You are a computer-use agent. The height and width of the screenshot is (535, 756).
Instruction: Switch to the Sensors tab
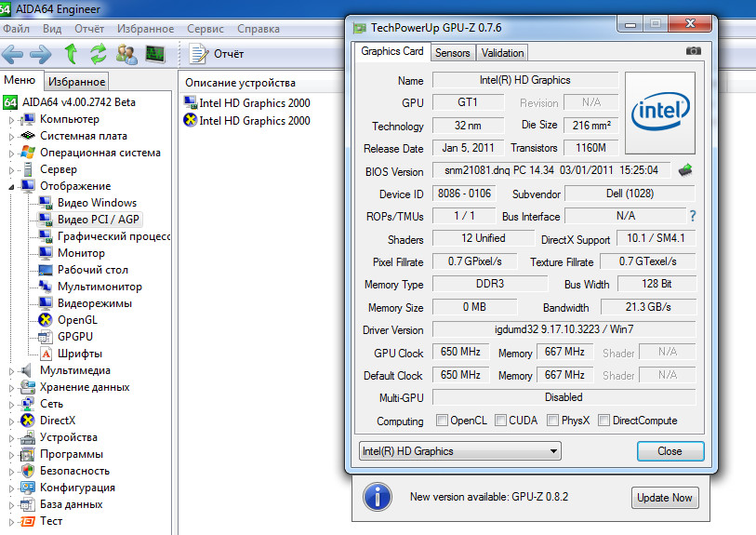click(x=452, y=53)
